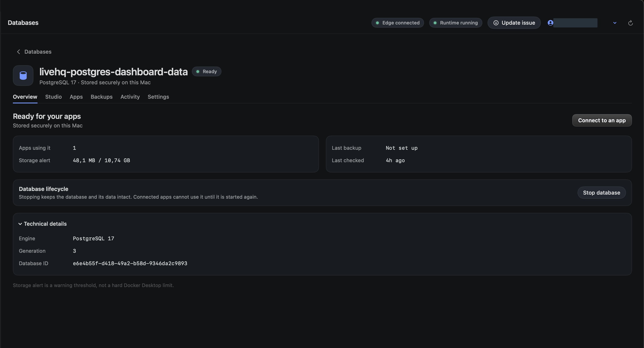Viewport: 644px width, 348px height.
Task: Click the storage value 48,1 MB / 10,74 GB
Action: point(101,160)
